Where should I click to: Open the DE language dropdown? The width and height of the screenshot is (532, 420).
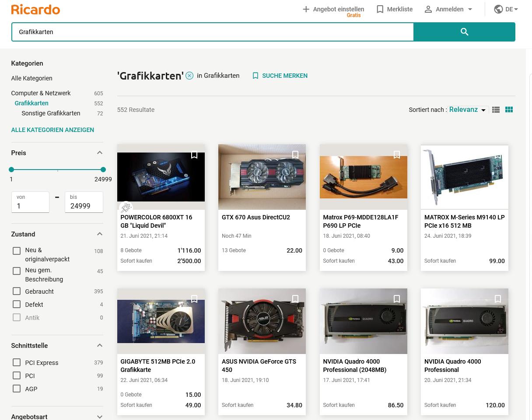[x=511, y=9]
